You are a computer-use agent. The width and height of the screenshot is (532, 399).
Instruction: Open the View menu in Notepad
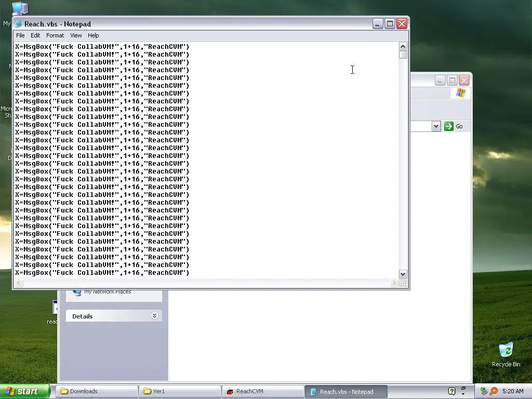pos(76,35)
